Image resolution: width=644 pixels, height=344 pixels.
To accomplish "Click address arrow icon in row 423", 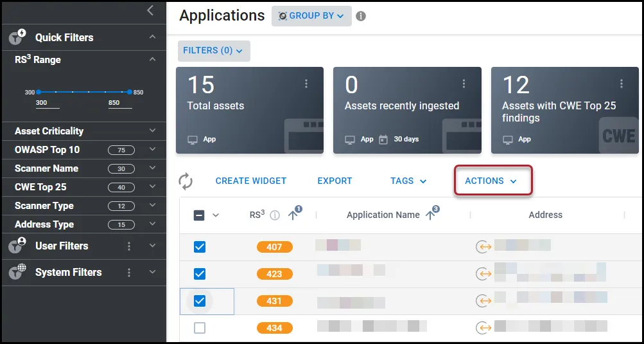I will pyautogui.click(x=483, y=274).
